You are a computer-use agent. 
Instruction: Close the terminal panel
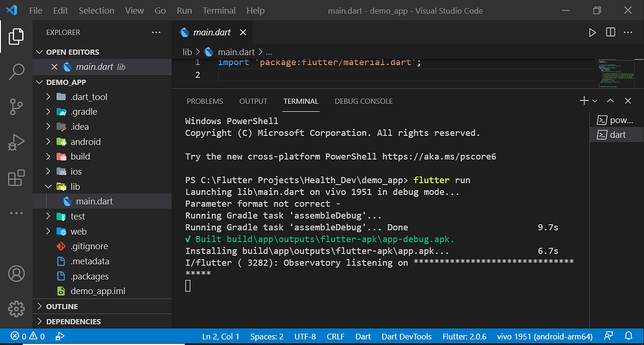click(x=628, y=101)
